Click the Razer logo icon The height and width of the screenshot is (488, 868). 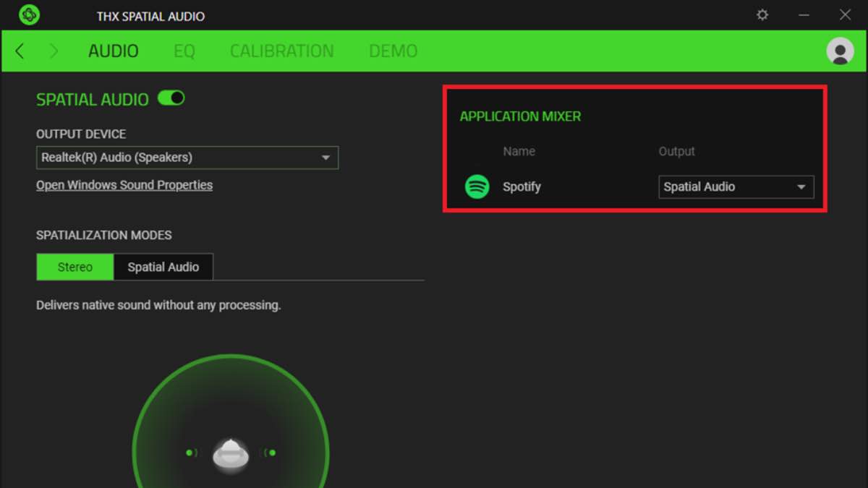[x=29, y=14]
